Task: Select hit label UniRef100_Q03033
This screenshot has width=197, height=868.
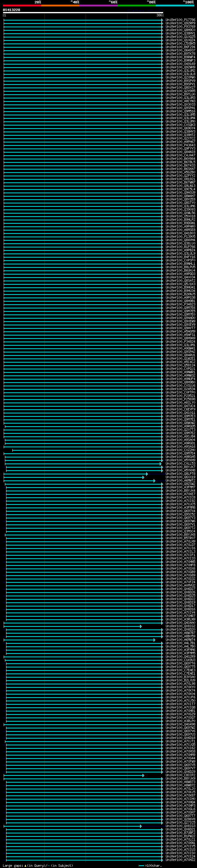Action: (180, 104)
